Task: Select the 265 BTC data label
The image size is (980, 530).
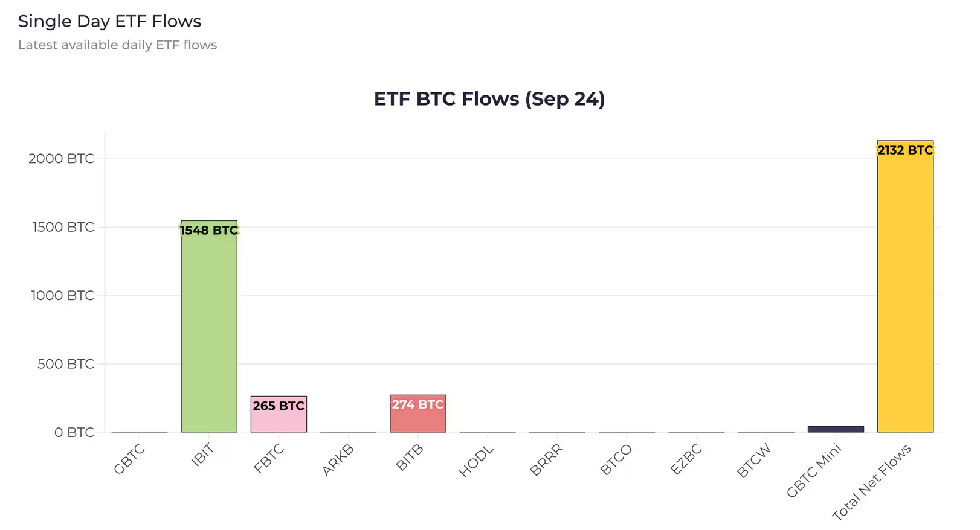Action: 279,406
